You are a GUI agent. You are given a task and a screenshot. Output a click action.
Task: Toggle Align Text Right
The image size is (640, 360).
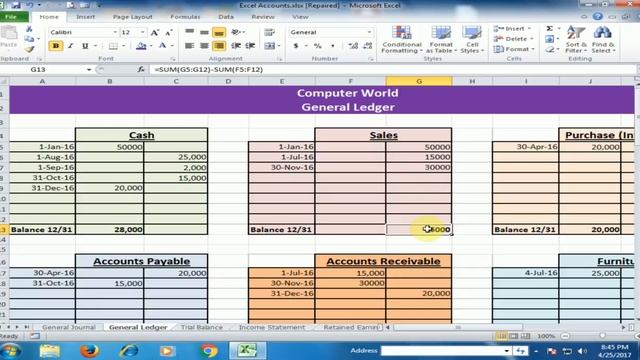[219, 46]
